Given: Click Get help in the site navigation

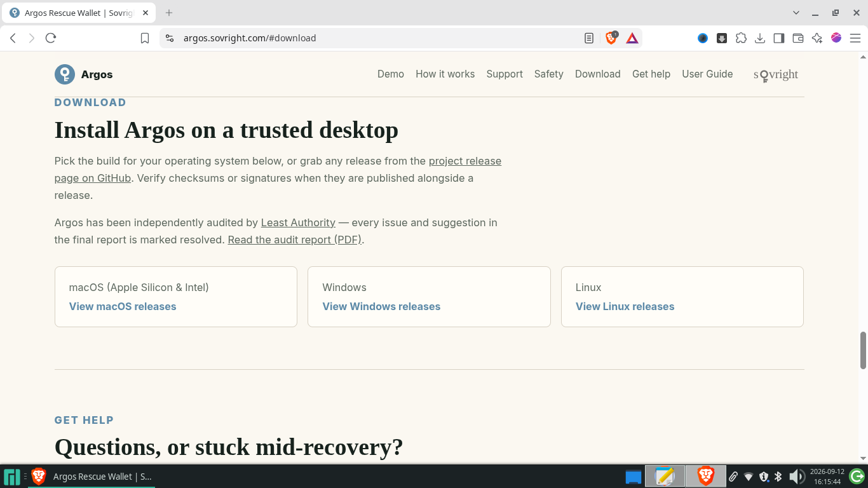Looking at the screenshot, I should point(651,74).
